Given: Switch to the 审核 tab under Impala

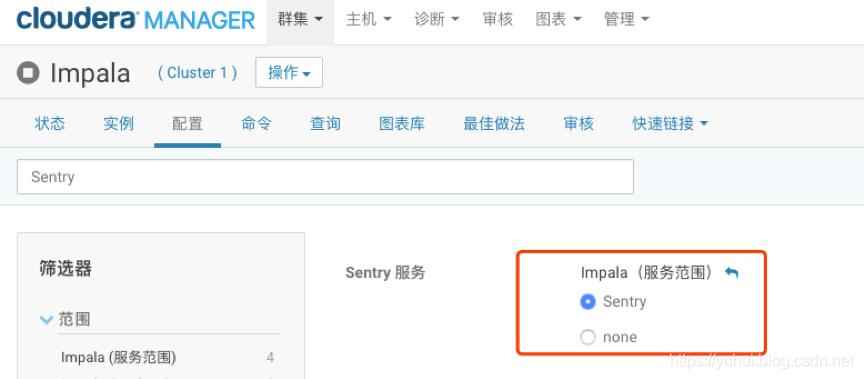Looking at the screenshot, I should (579, 123).
